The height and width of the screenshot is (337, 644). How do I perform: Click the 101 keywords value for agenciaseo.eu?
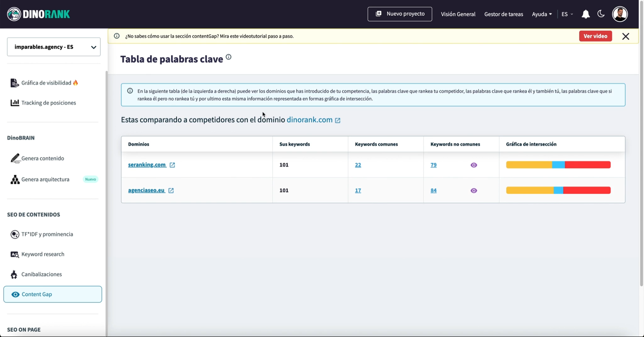coord(284,190)
